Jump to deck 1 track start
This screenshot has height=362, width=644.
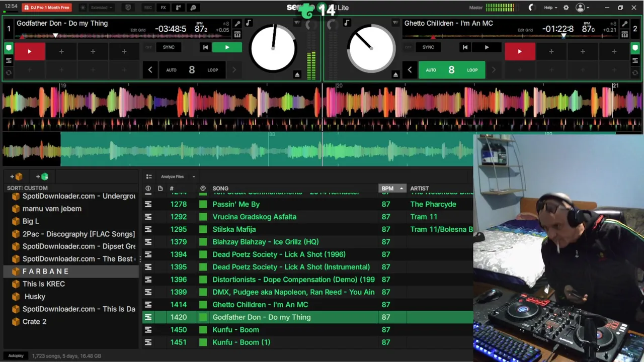205,47
